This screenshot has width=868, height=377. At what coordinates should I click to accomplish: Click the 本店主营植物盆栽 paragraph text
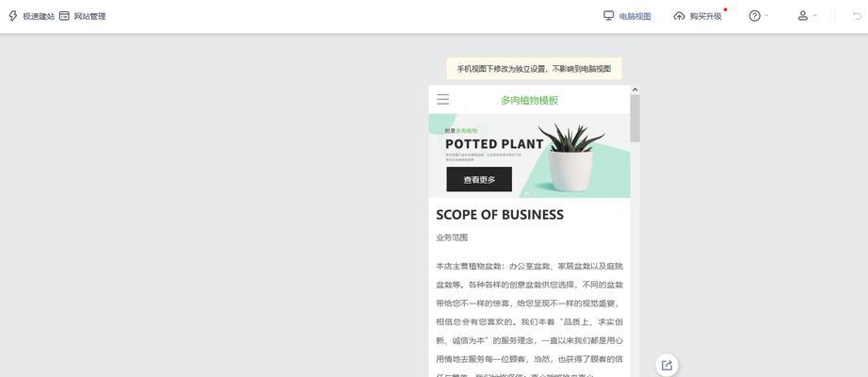(x=530, y=321)
